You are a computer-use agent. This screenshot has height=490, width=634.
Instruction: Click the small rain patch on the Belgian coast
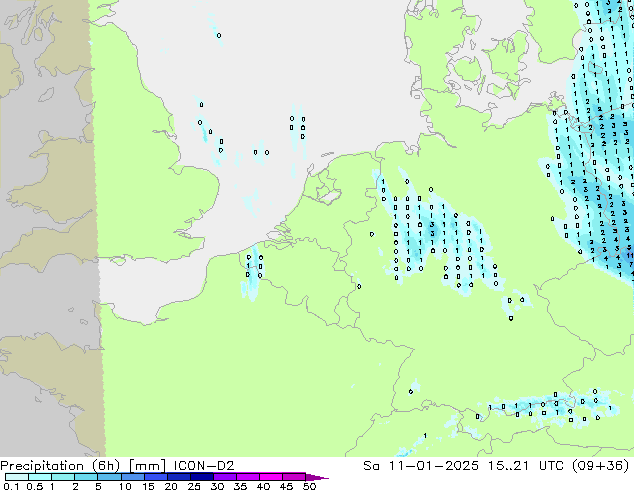pyautogui.click(x=250, y=275)
